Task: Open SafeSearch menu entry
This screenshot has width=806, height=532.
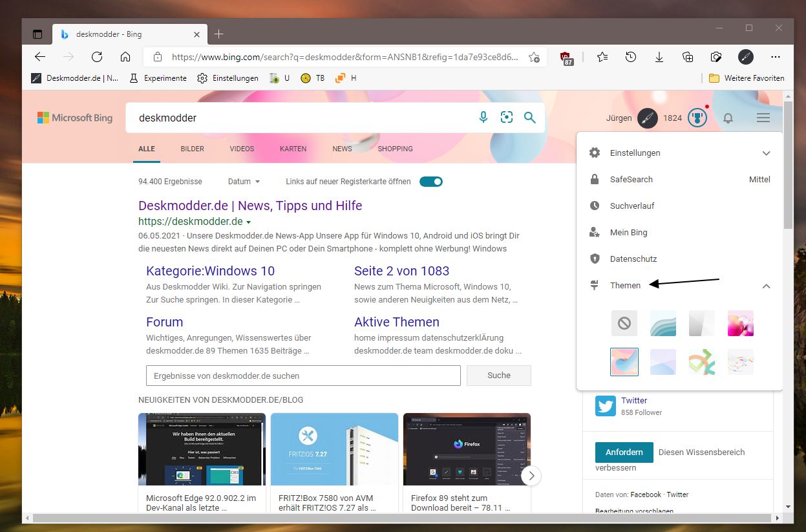Action: [679, 180]
